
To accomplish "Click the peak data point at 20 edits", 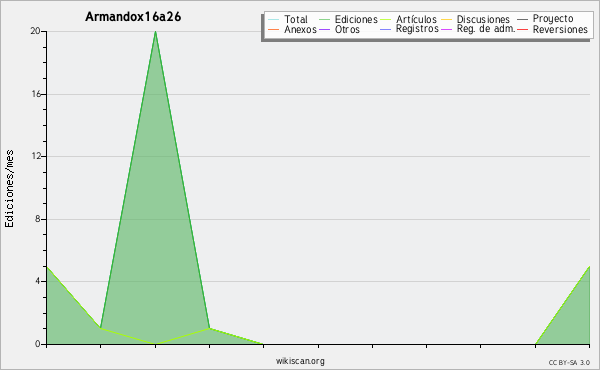I will [155, 32].
